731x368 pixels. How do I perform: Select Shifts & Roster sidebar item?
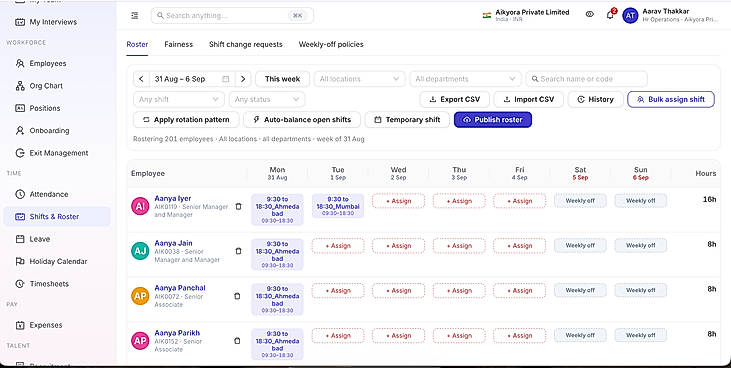point(57,216)
